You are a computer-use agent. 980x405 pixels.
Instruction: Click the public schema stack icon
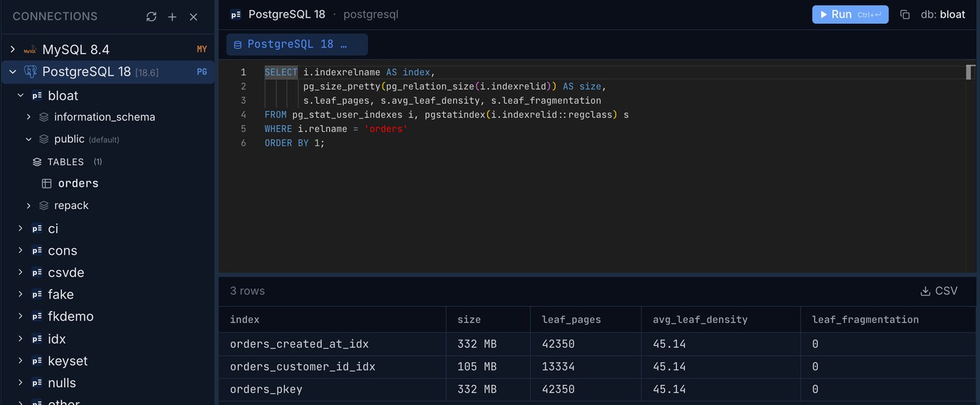[44, 139]
